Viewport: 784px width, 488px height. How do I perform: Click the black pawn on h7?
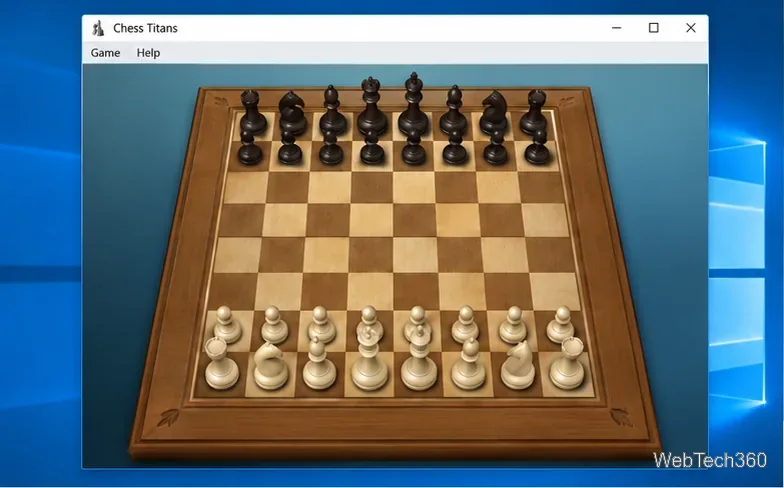point(538,148)
